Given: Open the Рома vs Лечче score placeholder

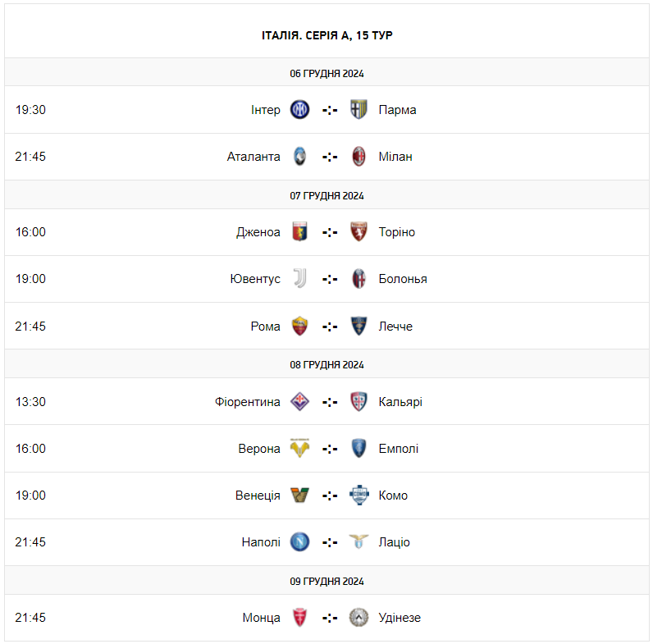Looking at the screenshot, I should click(x=330, y=327).
